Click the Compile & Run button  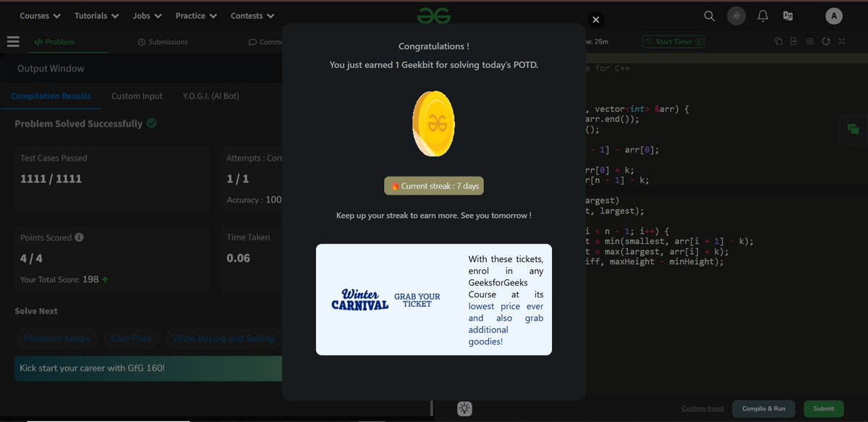pos(763,409)
